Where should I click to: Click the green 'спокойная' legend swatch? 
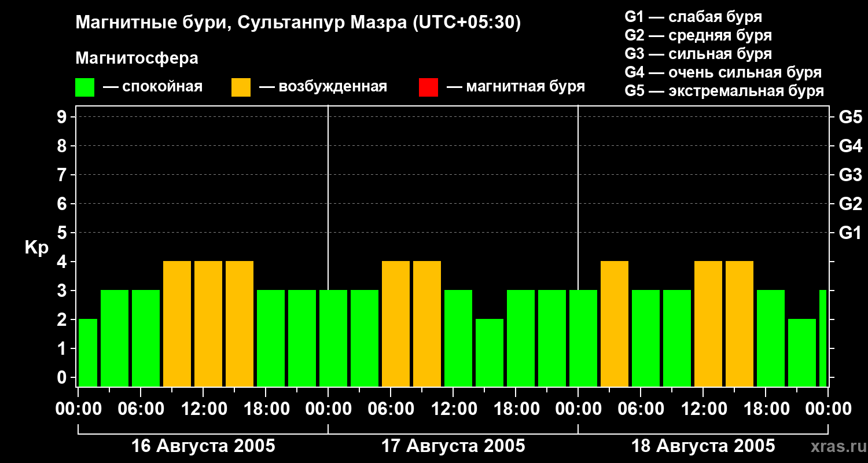(x=85, y=87)
